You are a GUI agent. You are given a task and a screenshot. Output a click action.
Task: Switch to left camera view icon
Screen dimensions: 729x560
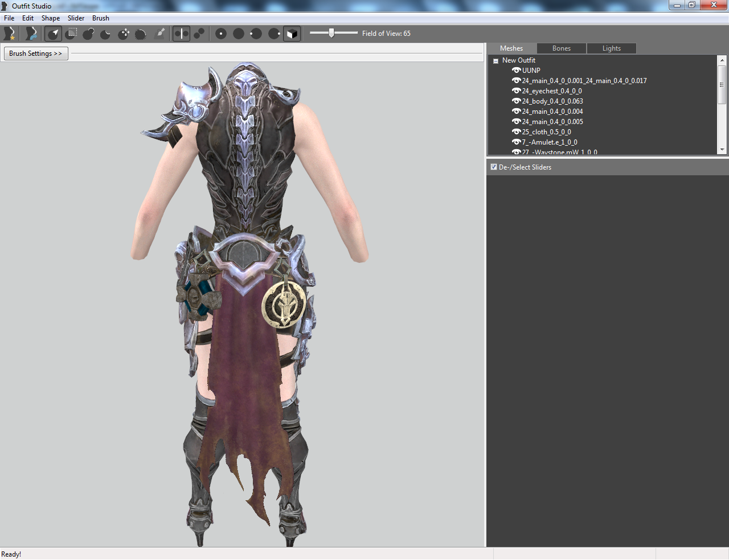click(256, 34)
